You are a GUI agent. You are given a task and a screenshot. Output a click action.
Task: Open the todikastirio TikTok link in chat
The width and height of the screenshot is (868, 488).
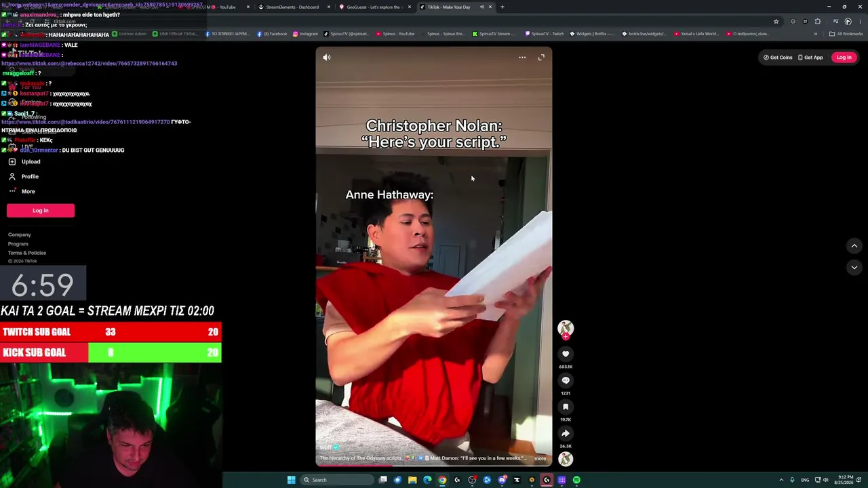(85, 122)
